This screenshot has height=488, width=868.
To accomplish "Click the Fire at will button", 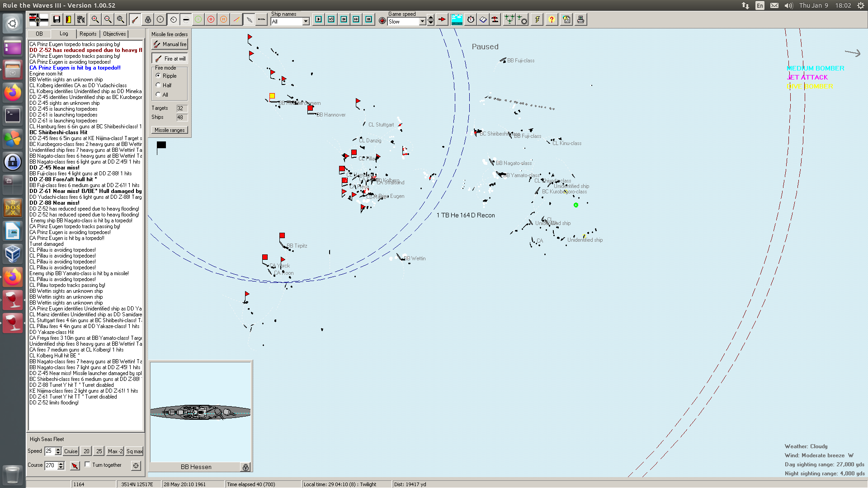I will click(x=170, y=59).
